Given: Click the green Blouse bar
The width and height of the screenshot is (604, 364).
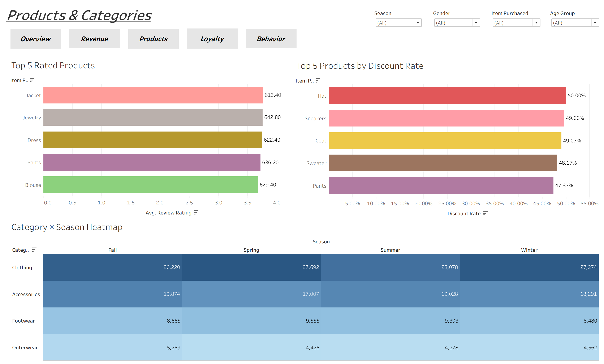Looking at the screenshot, I should 151,185.
